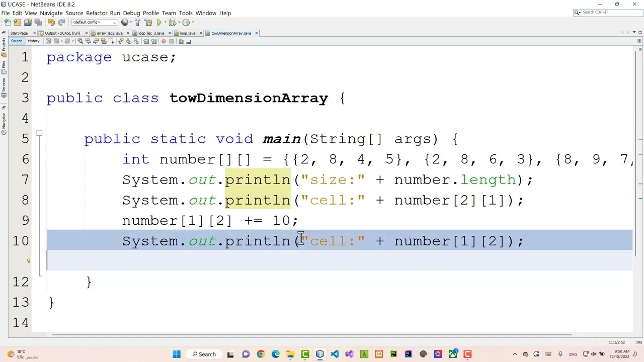Click the green Run Project icon
This screenshot has height=362, width=644.
click(x=159, y=22)
